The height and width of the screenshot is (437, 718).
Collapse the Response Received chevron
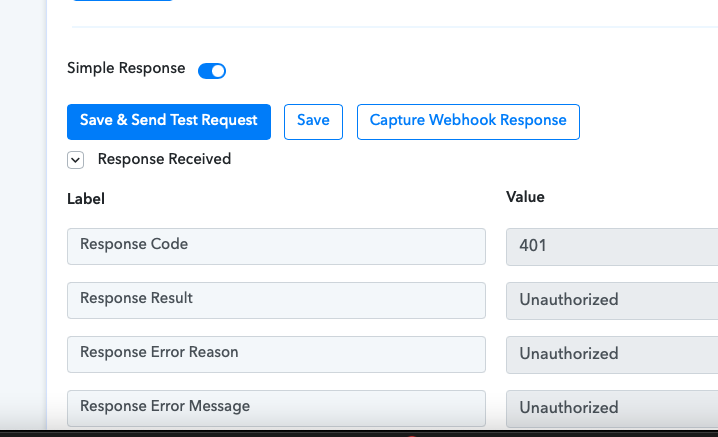[x=76, y=160]
